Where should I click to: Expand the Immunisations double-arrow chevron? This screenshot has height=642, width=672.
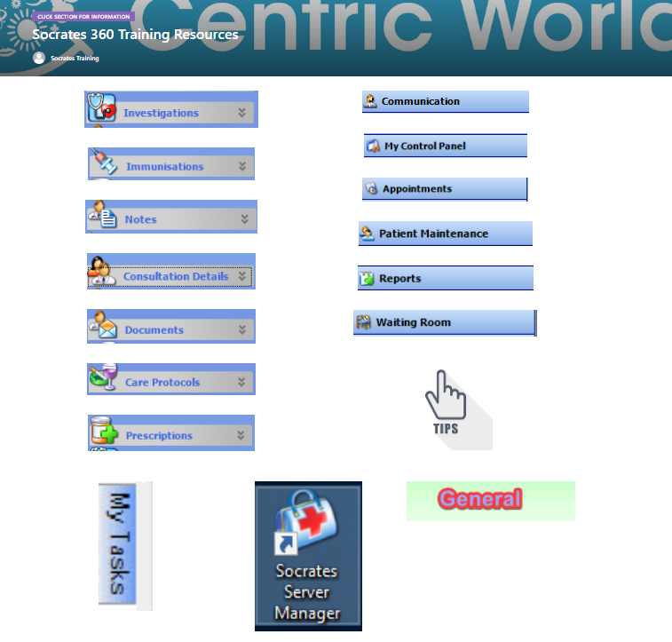click(x=242, y=166)
